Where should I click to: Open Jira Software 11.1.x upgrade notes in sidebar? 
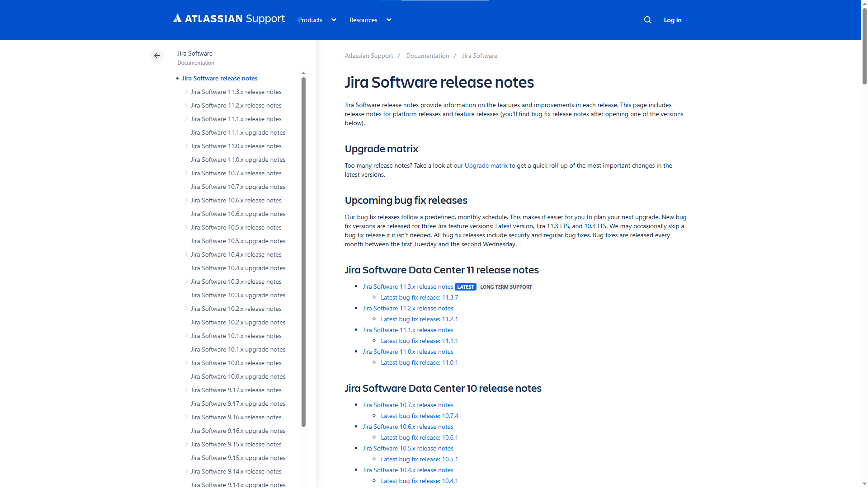click(238, 132)
